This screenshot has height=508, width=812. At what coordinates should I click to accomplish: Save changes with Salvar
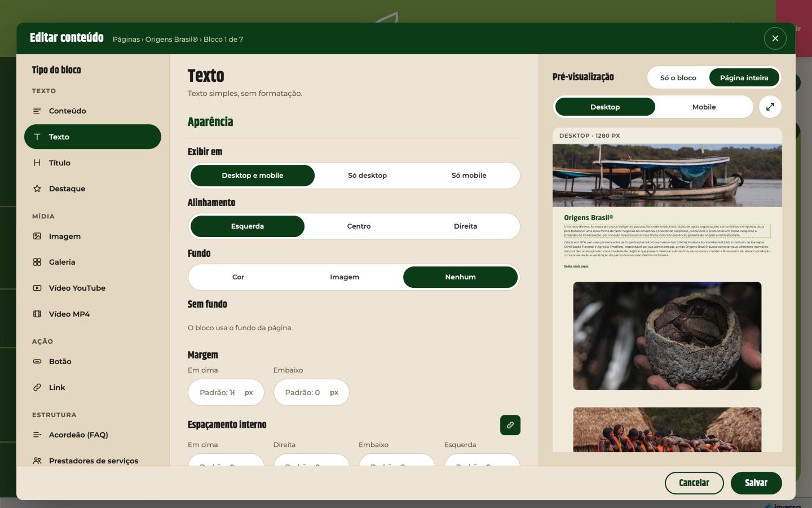(756, 483)
